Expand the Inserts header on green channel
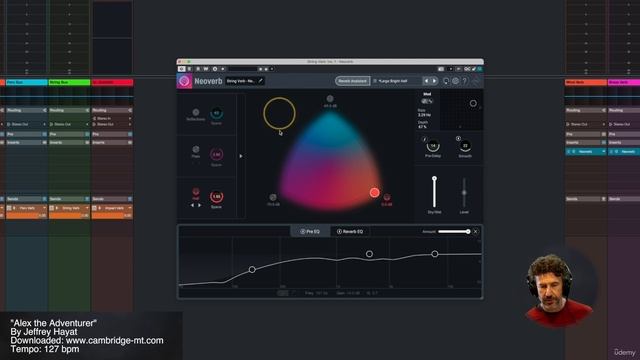Viewport: 640px width, 360px height. (x=69, y=142)
